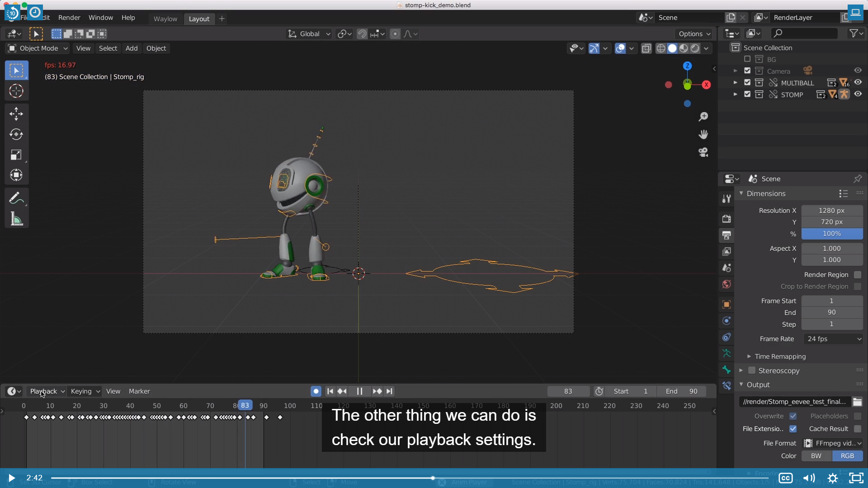This screenshot has height=488, width=868.
Task: Uncheck the STOMP collection checkbox
Action: [x=747, y=94]
